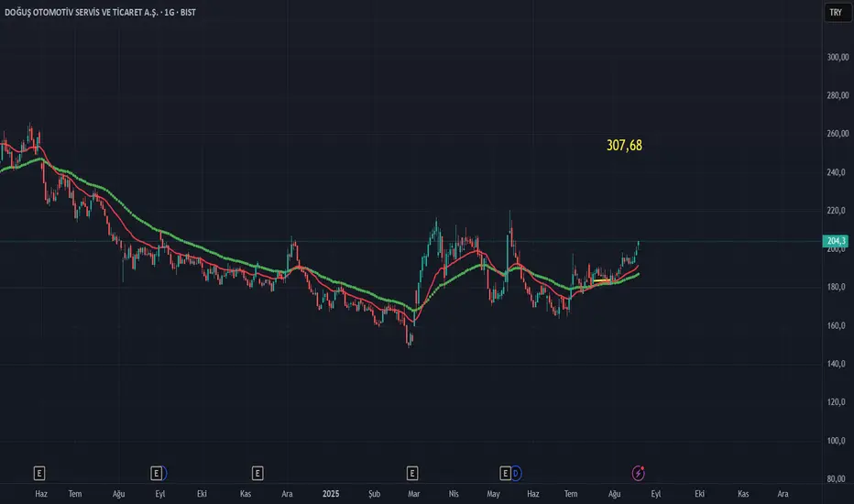The width and height of the screenshot is (854, 504).
Task: Click the Nis label on time axis
Action: (453, 492)
